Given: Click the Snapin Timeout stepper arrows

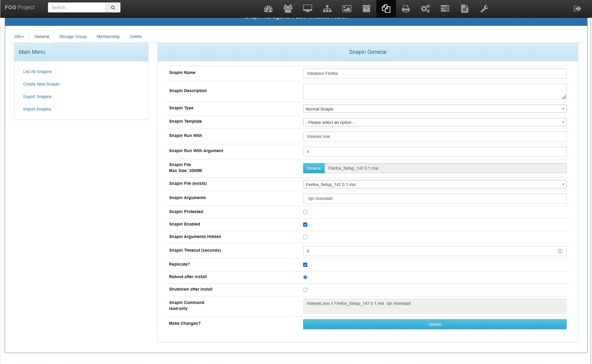Looking at the screenshot, I should 560,251.
